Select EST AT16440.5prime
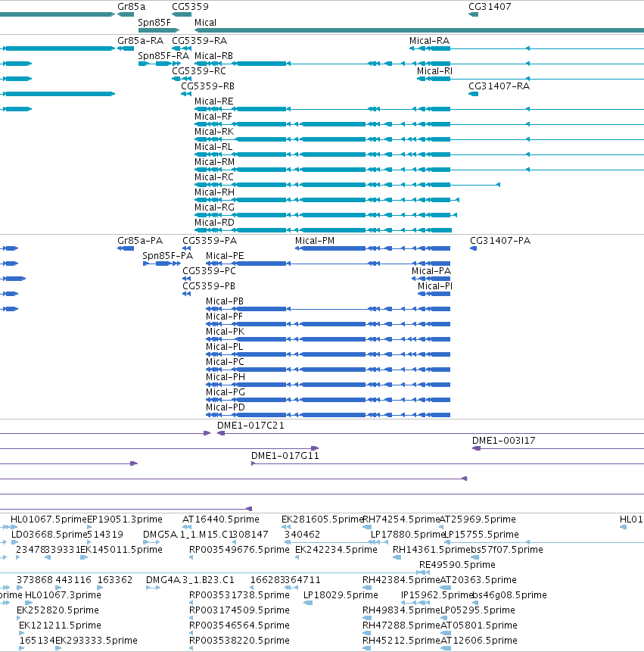Viewport: 644px width, 652px height. click(187, 527)
